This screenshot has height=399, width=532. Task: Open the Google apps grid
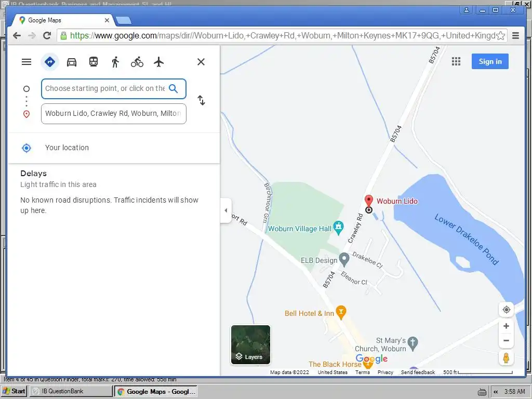coord(456,61)
